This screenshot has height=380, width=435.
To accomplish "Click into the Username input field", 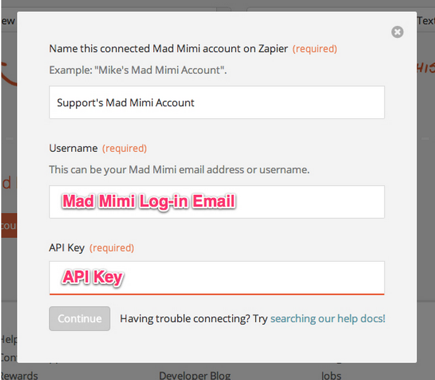I will pyautogui.click(x=217, y=202).
